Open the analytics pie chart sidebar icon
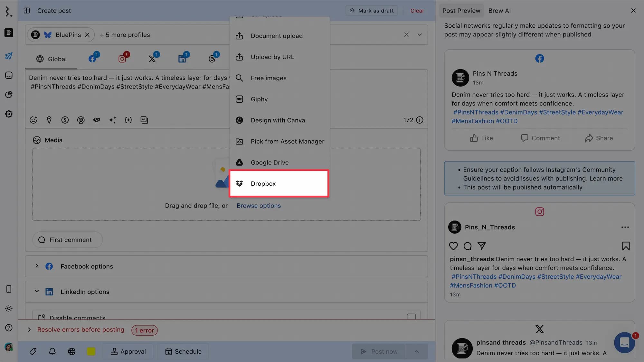Image resolution: width=644 pixels, height=362 pixels. click(9, 95)
